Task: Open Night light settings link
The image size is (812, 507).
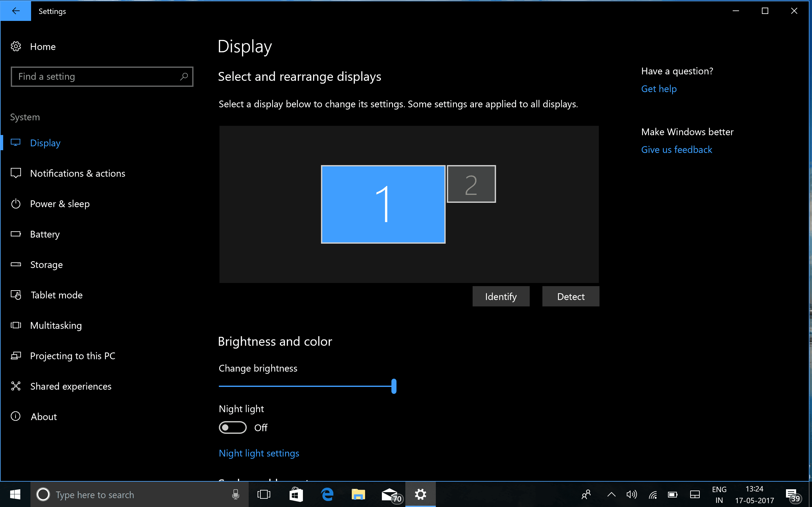Action: coord(259,453)
